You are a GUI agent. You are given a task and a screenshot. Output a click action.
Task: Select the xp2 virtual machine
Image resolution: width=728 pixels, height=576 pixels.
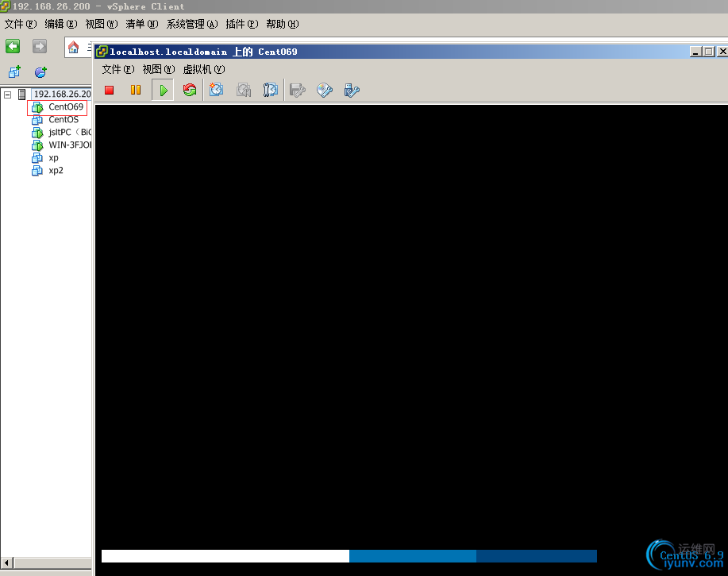(56, 171)
